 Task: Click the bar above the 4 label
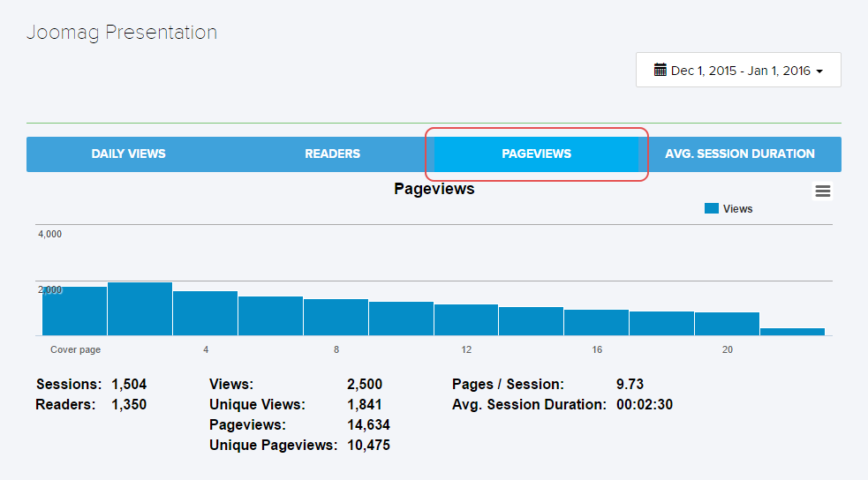205,313
